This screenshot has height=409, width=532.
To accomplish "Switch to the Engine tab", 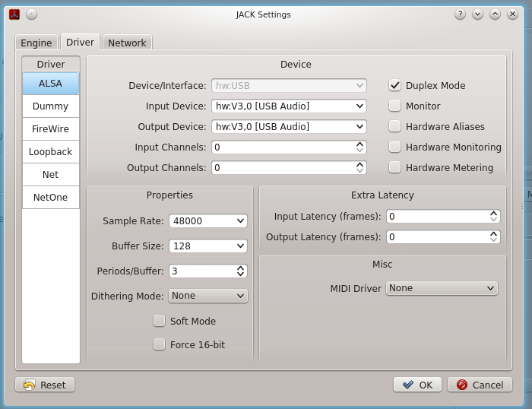I will click(36, 43).
